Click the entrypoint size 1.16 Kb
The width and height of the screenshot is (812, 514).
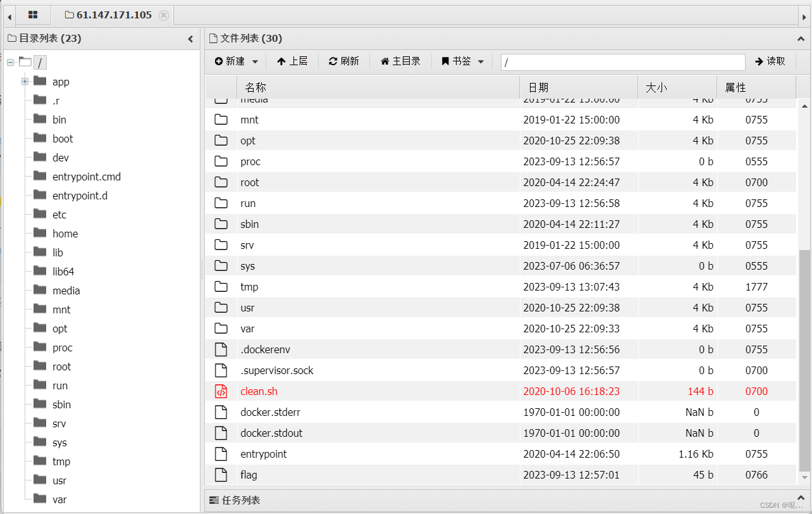696,454
